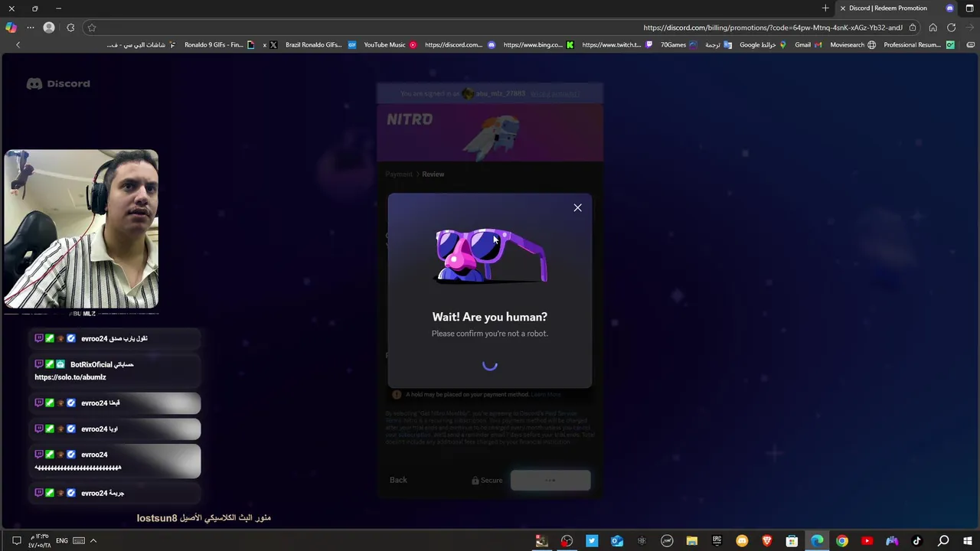Open the new tab plus button
980x551 pixels.
pyautogui.click(x=825, y=8)
